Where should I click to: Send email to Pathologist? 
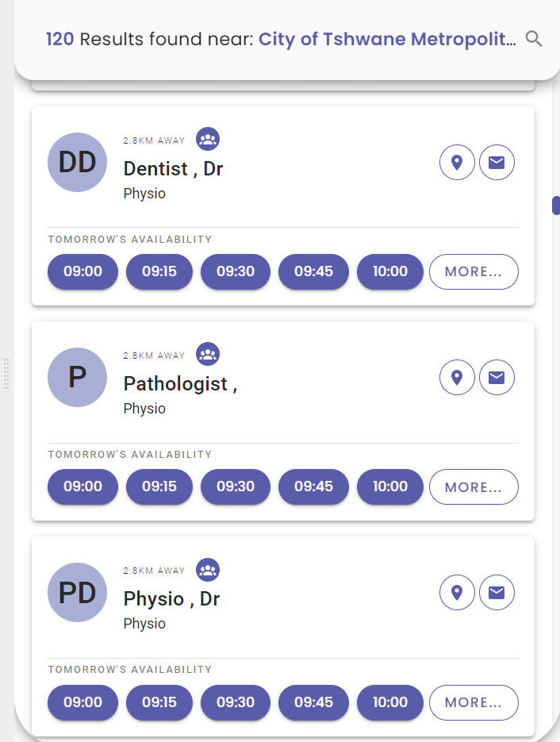point(497,378)
